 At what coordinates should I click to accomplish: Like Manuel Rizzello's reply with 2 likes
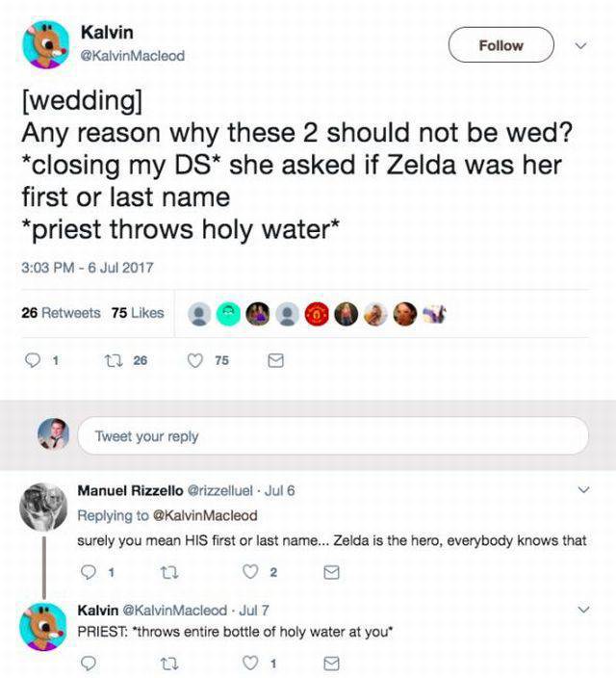pos(250,573)
